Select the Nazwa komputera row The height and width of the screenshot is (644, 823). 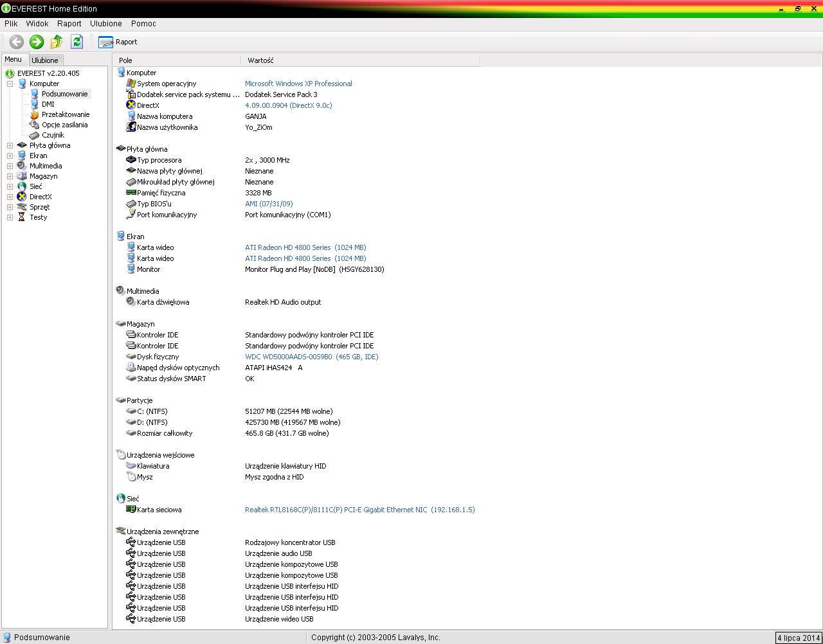[x=296, y=116]
